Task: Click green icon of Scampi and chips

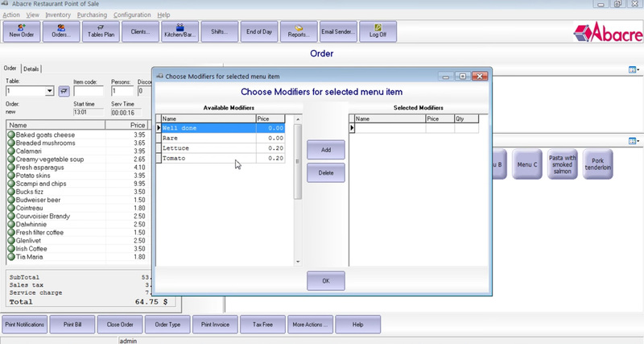Action: coord(11,184)
